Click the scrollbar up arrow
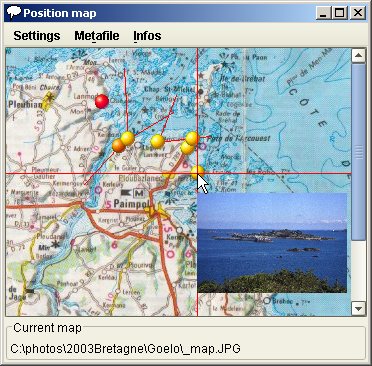The height and width of the screenshot is (366, 372). tap(359, 55)
